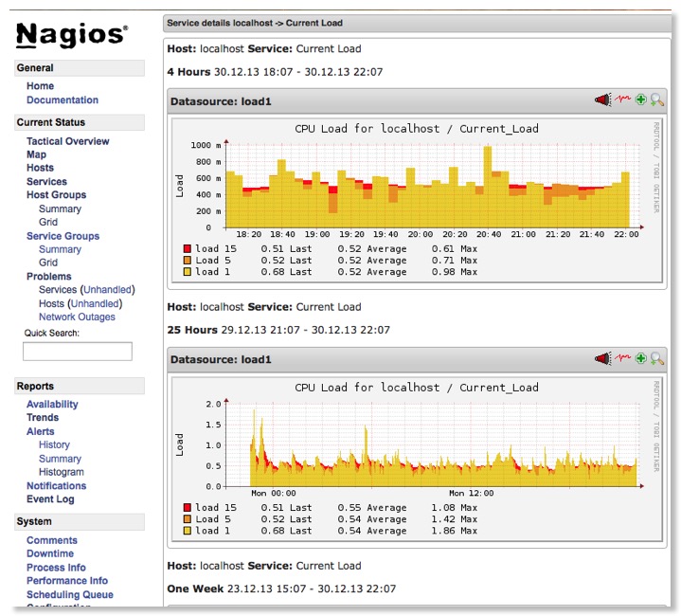Click red load 15 swatch in the 4 Hours graph legend
The width and height of the screenshot is (681, 616).
click(188, 249)
